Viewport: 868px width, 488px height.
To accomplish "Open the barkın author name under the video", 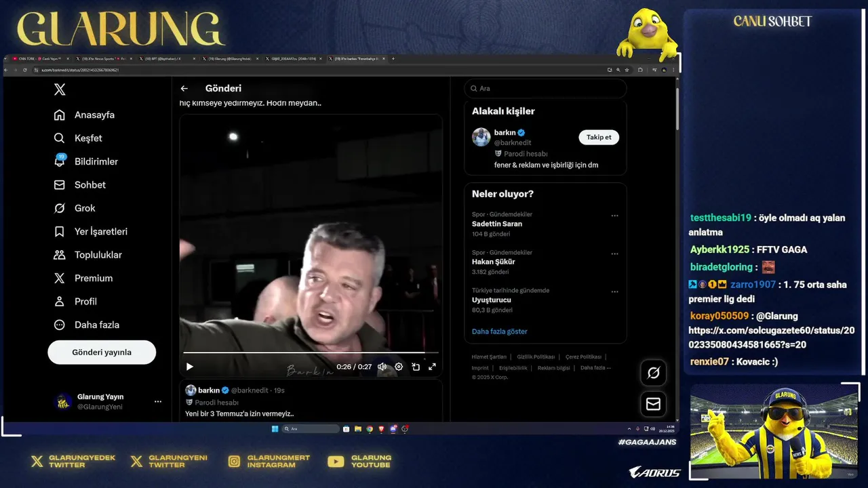I will [209, 390].
